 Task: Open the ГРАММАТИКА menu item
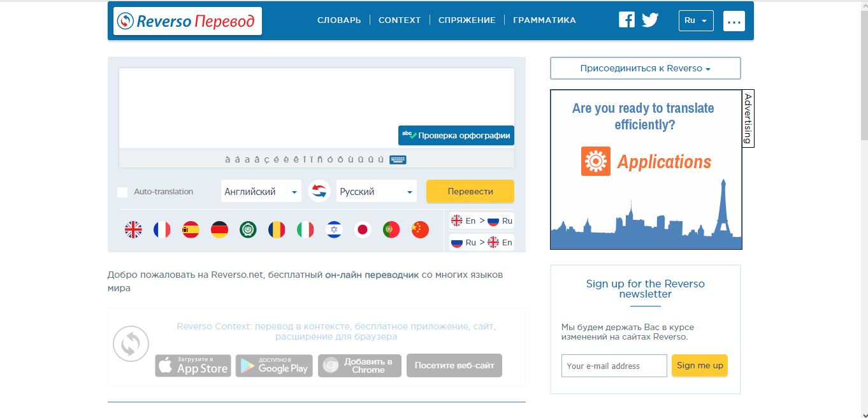pos(544,20)
